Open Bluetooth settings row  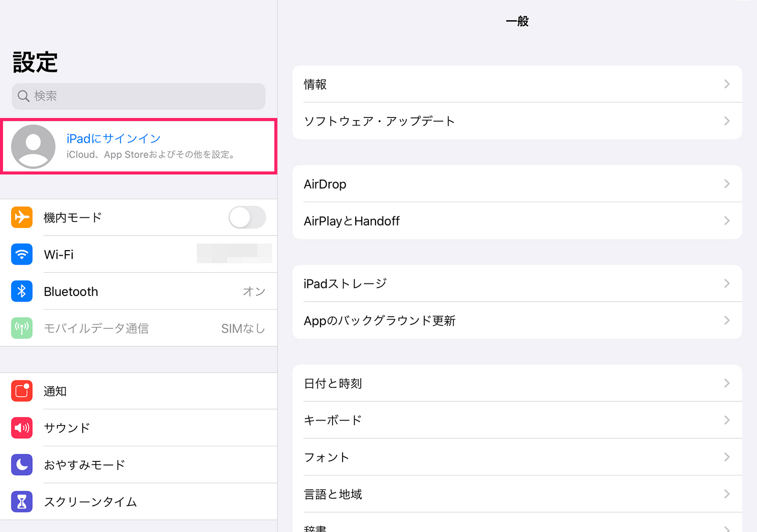[x=139, y=291]
